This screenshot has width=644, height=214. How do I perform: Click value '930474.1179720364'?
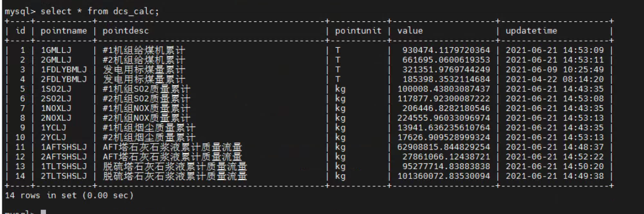[446, 51]
